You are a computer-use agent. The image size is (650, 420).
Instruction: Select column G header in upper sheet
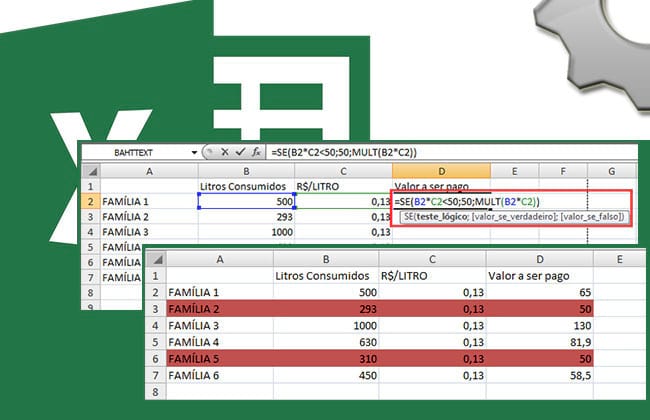612,171
